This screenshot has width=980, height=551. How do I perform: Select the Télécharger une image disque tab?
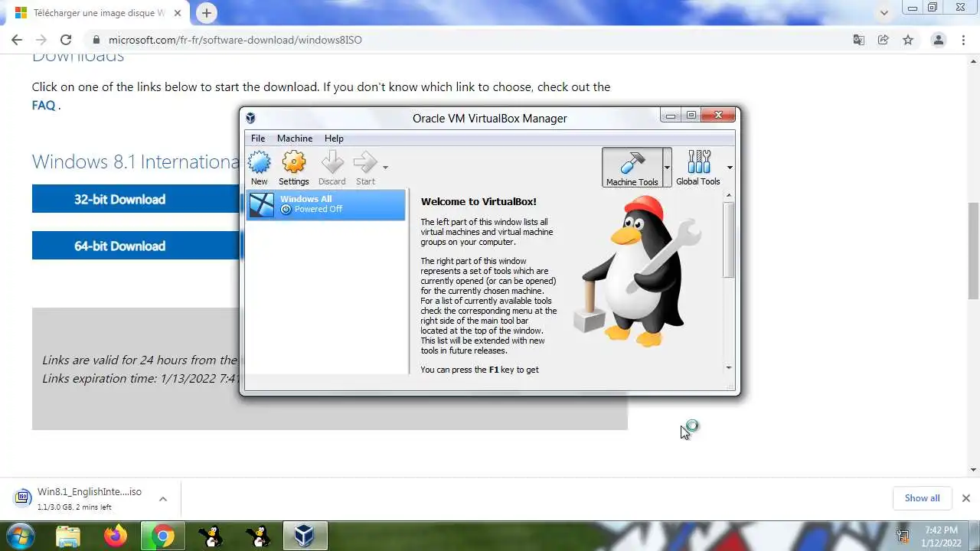97,13
